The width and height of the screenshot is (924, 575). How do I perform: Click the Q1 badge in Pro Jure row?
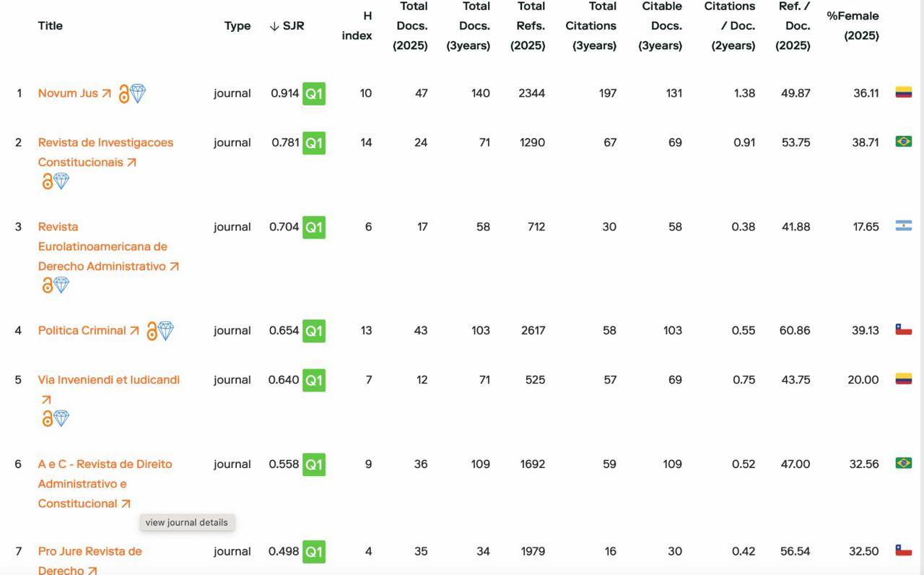314,552
